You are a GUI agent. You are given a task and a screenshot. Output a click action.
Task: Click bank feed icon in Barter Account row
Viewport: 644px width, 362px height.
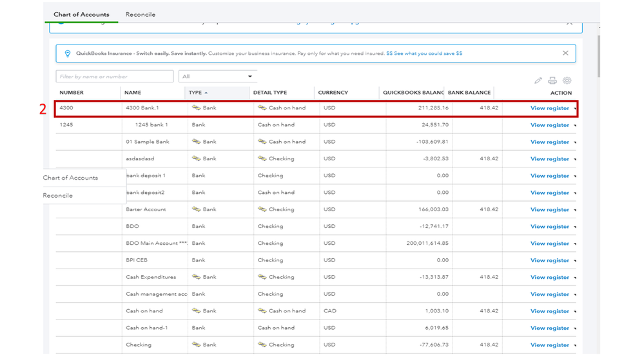pyautogui.click(x=196, y=209)
